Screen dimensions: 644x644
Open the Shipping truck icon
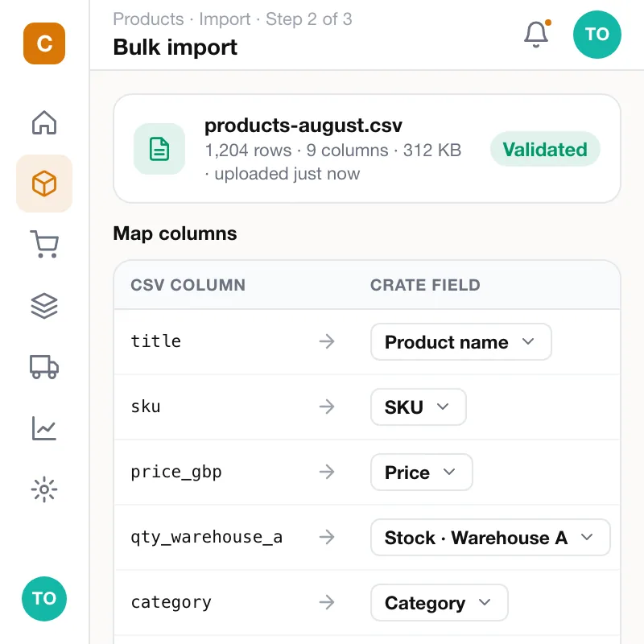point(44,367)
